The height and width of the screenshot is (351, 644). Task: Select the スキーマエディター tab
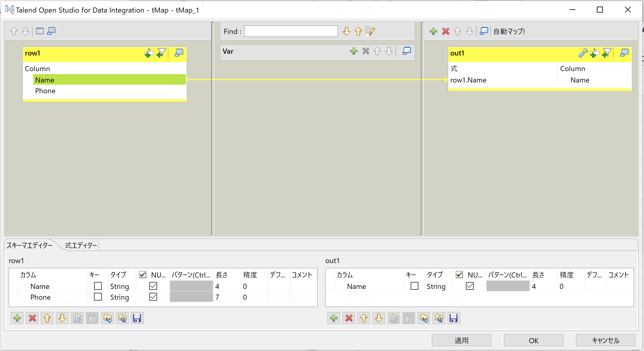coord(29,245)
